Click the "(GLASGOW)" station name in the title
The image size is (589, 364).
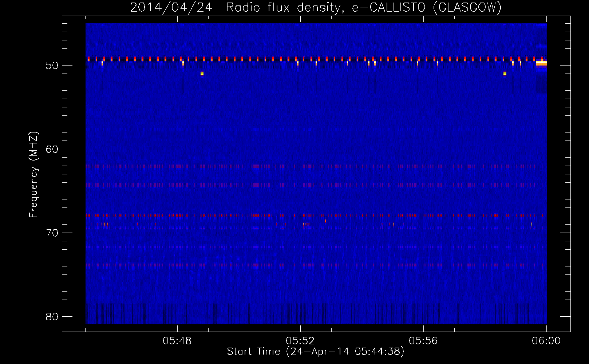(467, 7)
